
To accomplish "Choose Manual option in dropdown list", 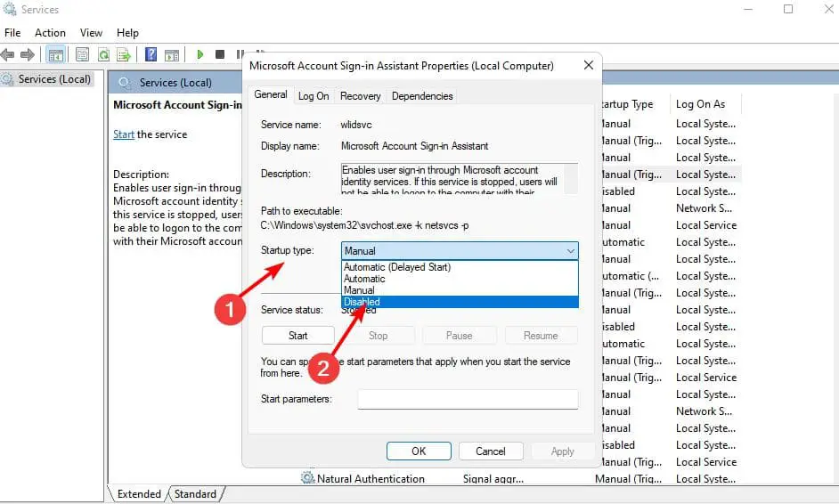I will tap(460, 290).
